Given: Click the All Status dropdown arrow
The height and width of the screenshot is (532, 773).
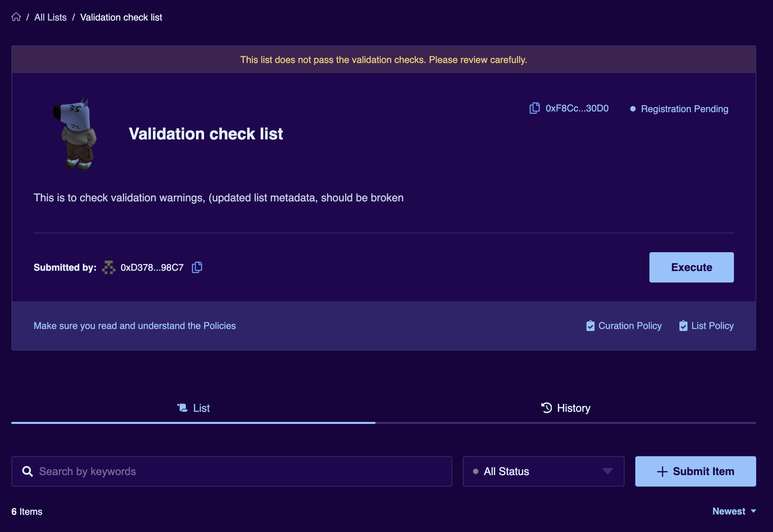Looking at the screenshot, I should click(607, 471).
